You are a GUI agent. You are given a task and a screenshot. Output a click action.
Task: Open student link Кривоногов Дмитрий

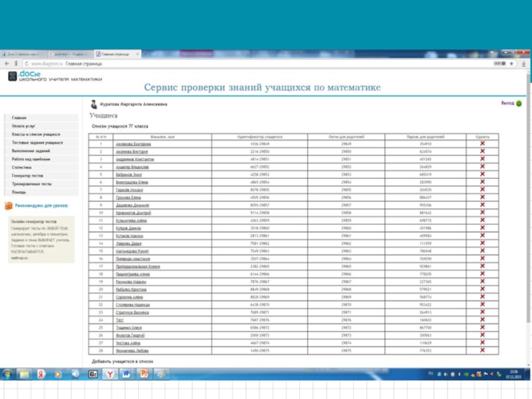coord(134,213)
